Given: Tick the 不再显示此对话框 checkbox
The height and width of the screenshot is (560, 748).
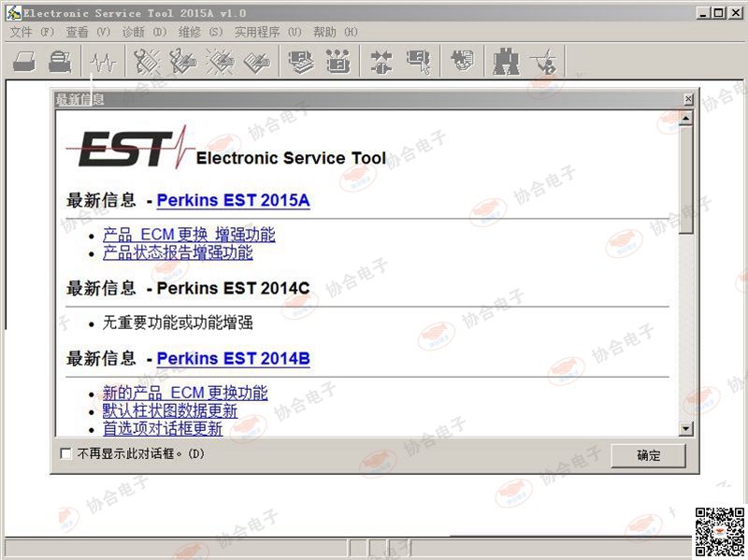Looking at the screenshot, I should pyautogui.click(x=65, y=453).
